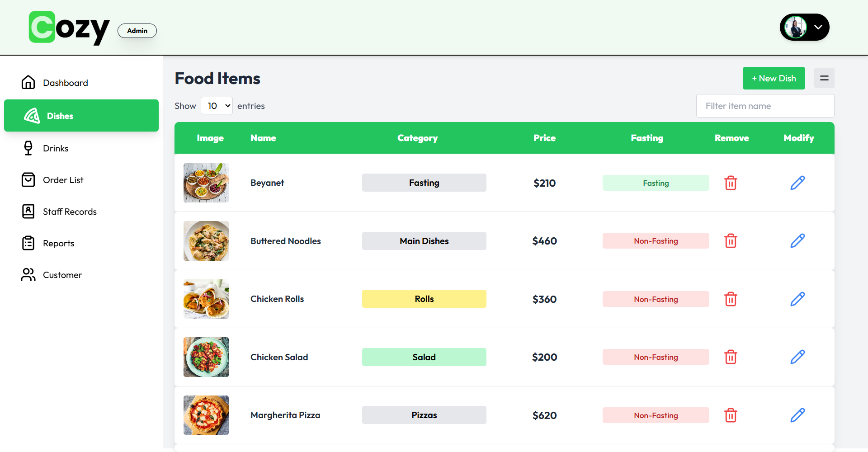Remove Margherita Pizza via trash icon
The image size is (868, 452).
(731, 415)
